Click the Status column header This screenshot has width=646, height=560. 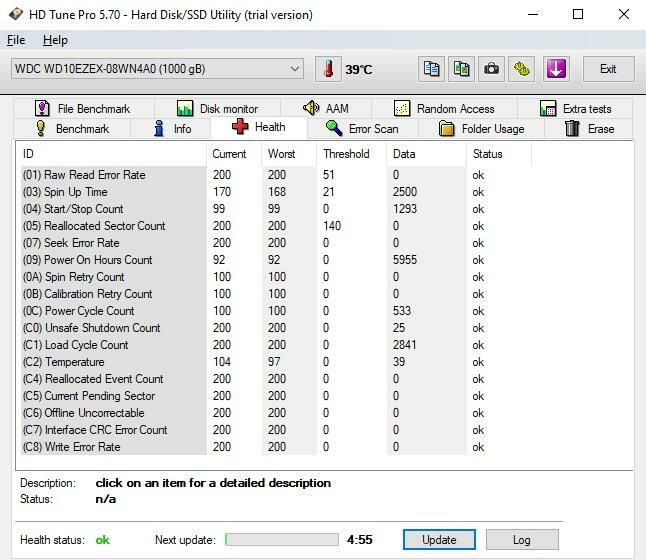(x=499, y=154)
